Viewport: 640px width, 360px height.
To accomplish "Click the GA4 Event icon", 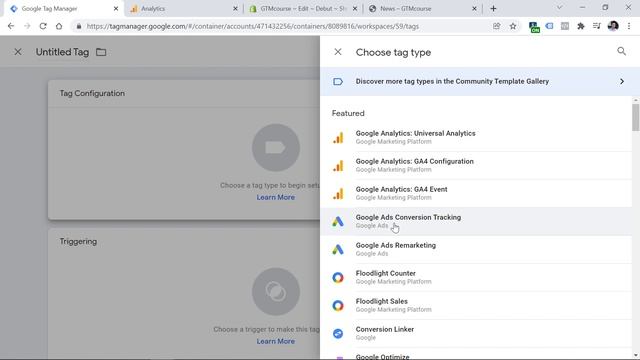I will (x=338, y=194).
